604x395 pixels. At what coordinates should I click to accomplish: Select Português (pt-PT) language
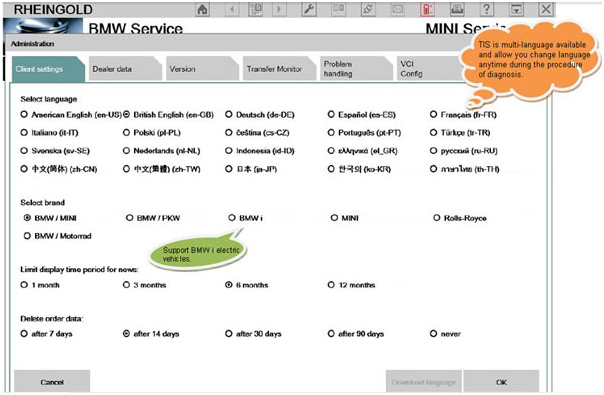click(331, 133)
